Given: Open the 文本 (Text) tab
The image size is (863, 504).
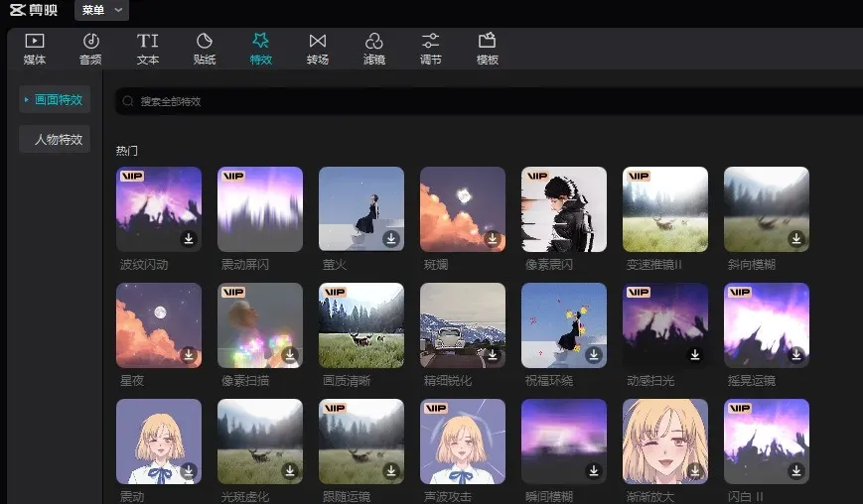Looking at the screenshot, I should 148,49.
